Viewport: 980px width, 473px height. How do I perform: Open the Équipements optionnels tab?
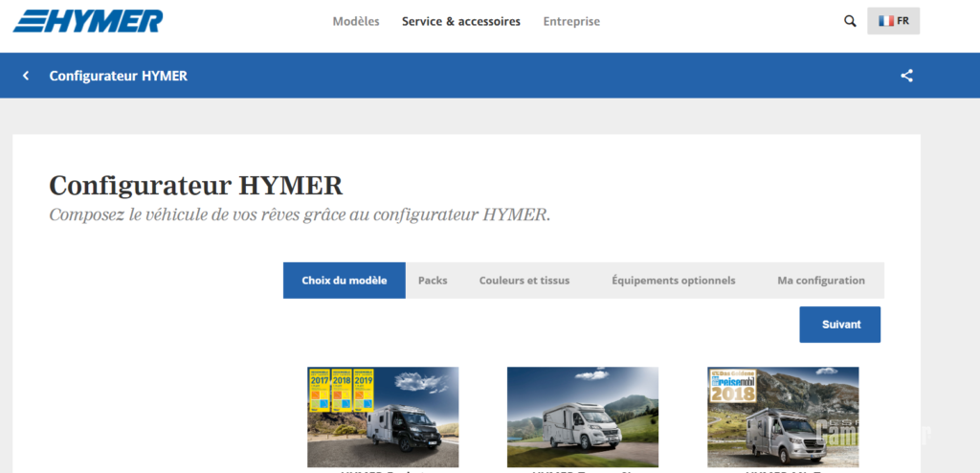(x=673, y=281)
